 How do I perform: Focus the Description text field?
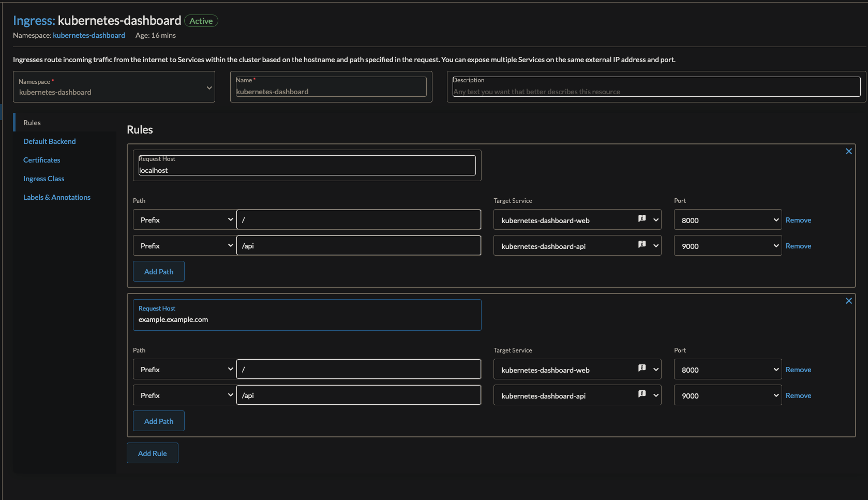(x=656, y=91)
